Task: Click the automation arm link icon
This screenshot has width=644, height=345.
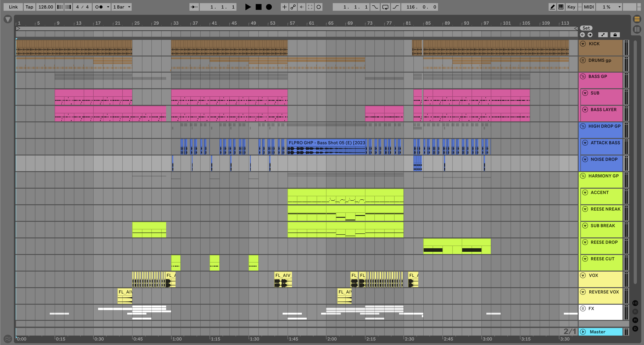Action: (x=293, y=7)
